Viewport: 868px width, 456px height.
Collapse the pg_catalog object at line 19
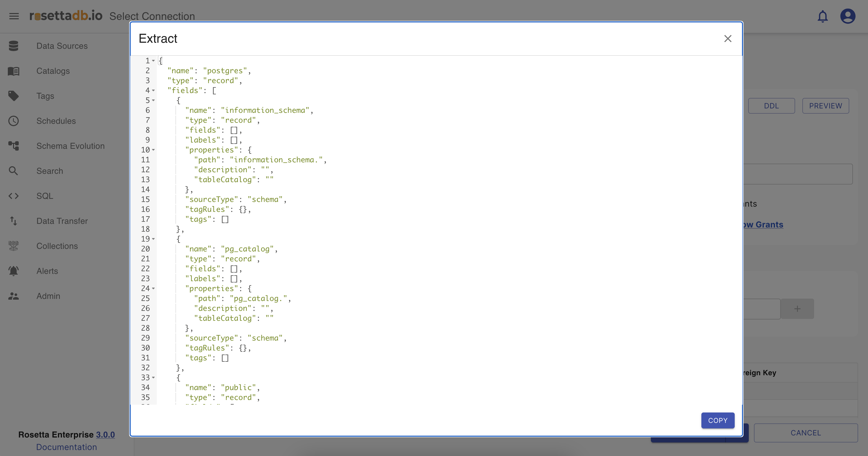(153, 239)
